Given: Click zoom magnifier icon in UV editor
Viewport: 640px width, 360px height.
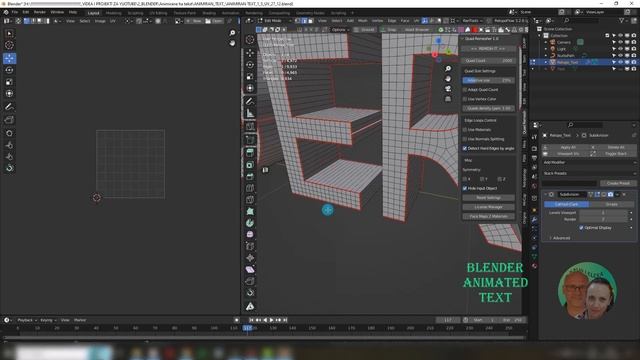Looking at the screenshot, I should 232,33.
